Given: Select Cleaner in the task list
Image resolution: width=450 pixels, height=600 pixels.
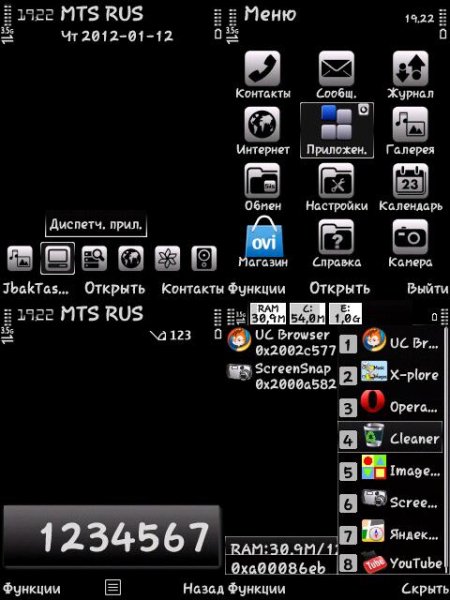Looking at the screenshot, I should [390, 437].
